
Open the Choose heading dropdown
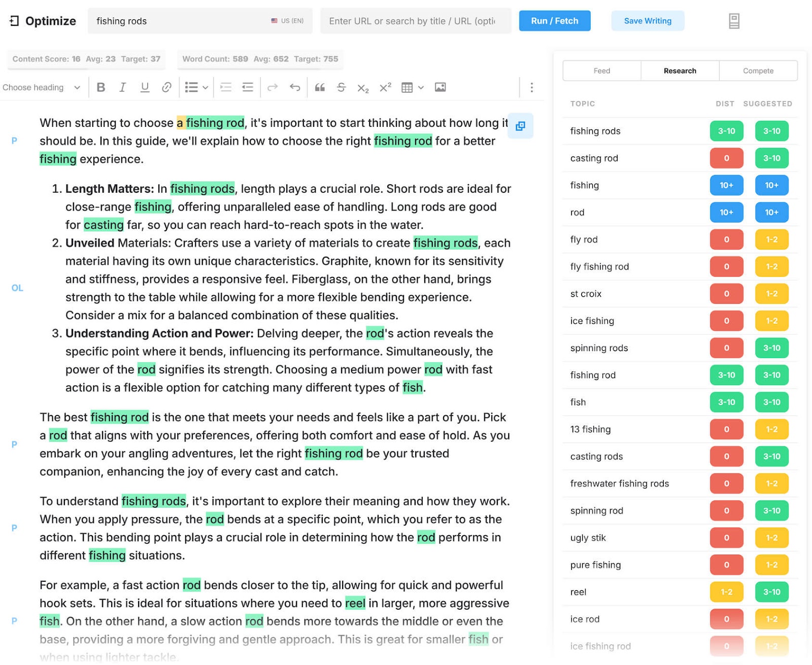pos(41,87)
